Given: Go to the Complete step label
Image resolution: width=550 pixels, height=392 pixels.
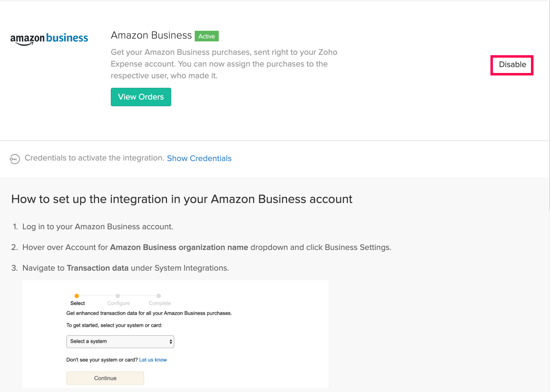Looking at the screenshot, I should [159, 303].
